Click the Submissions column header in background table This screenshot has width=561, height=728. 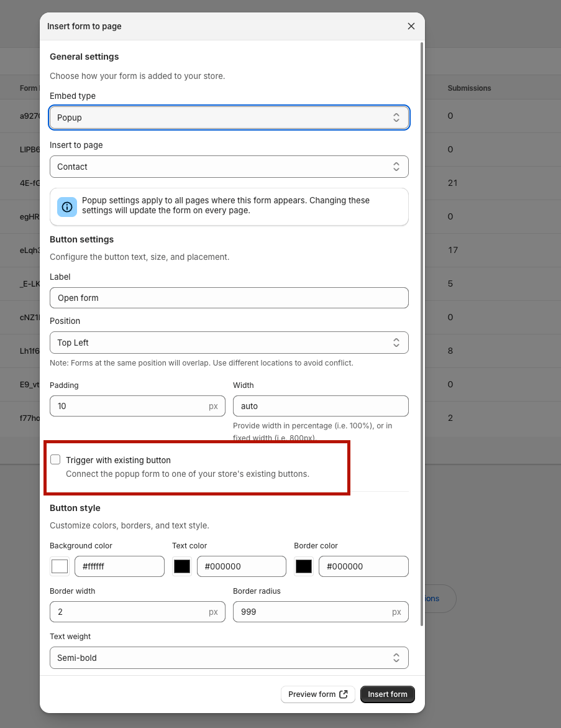click(x=469, y=88)
